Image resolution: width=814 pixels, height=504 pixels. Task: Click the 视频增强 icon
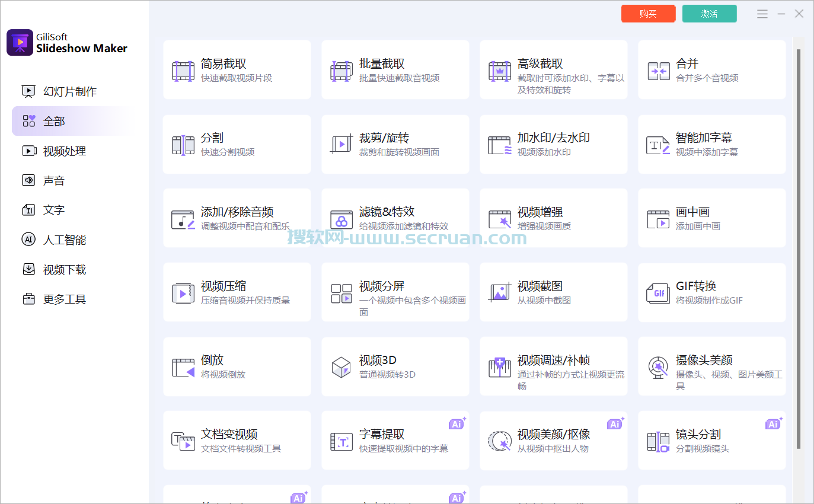click(x=499, y=219)
